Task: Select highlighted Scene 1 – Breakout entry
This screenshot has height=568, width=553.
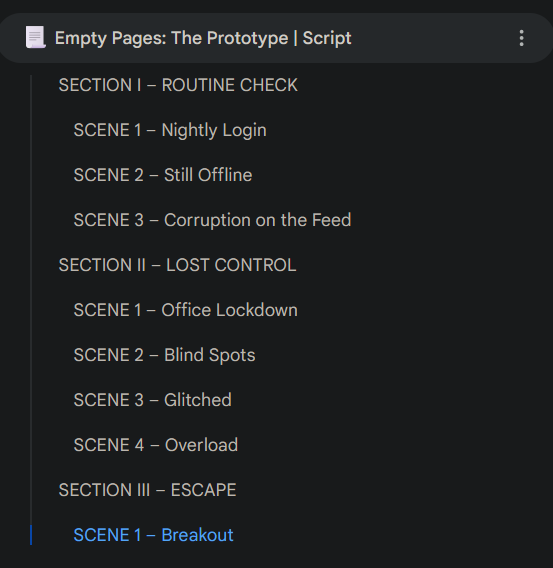Action: [154, 535]
